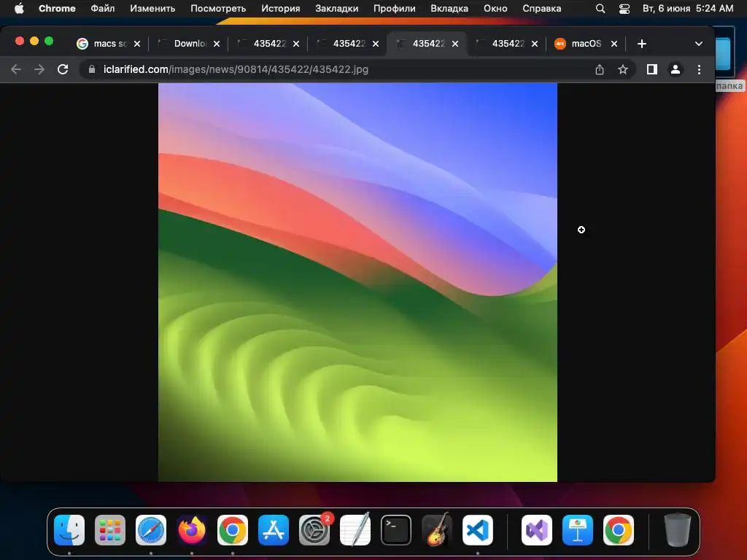Open Control Center in menu bar
Image resolution: width=747 pixels, height=560 pixels.
[x=624, y=9]
